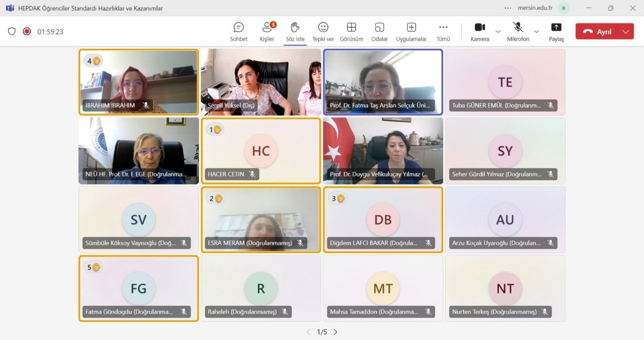Open title bar three-dots menu

[x=508, y=8]
